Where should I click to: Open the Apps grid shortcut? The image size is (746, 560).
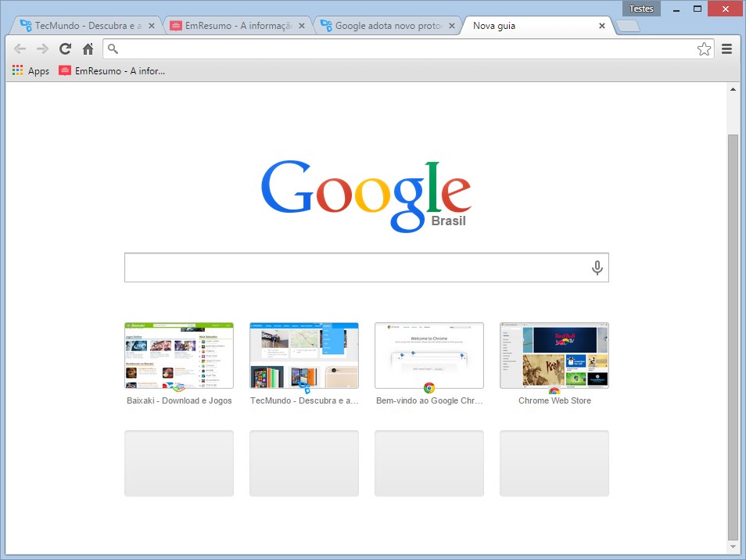30,71
